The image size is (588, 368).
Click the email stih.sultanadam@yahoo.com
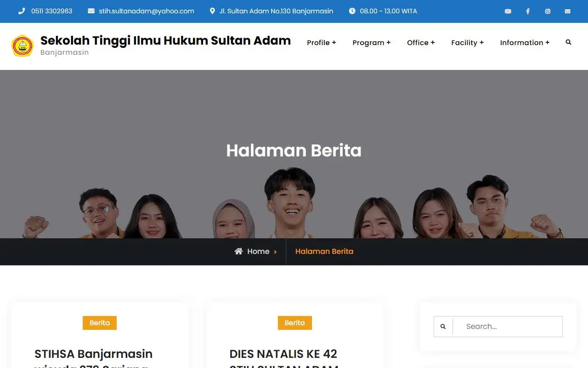(147, 11)
